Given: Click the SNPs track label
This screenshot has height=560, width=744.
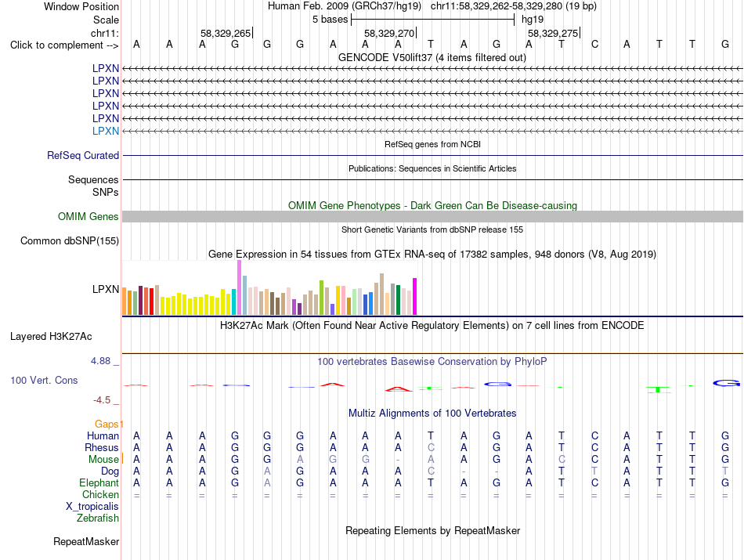Looking at the screenshot, I should click(x=106, y=192).
